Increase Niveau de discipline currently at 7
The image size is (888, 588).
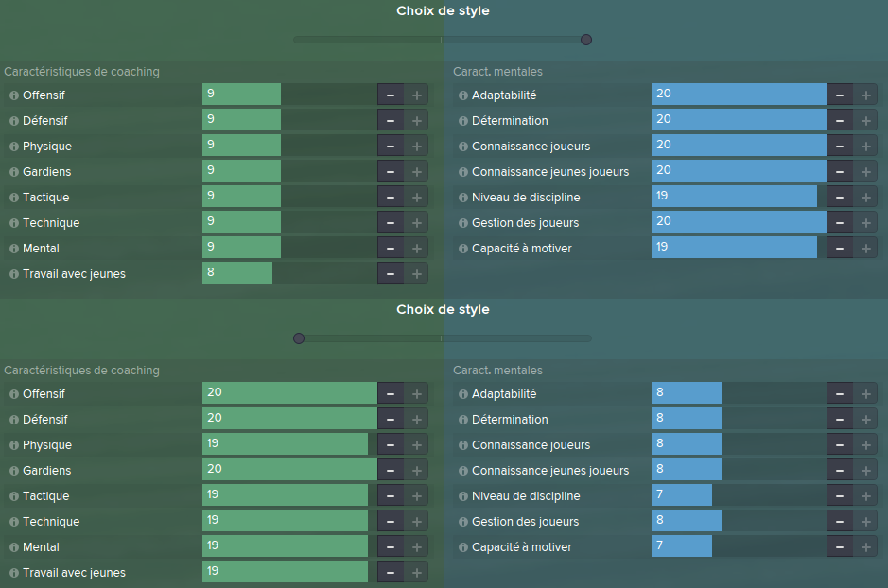tap(866, 495)
